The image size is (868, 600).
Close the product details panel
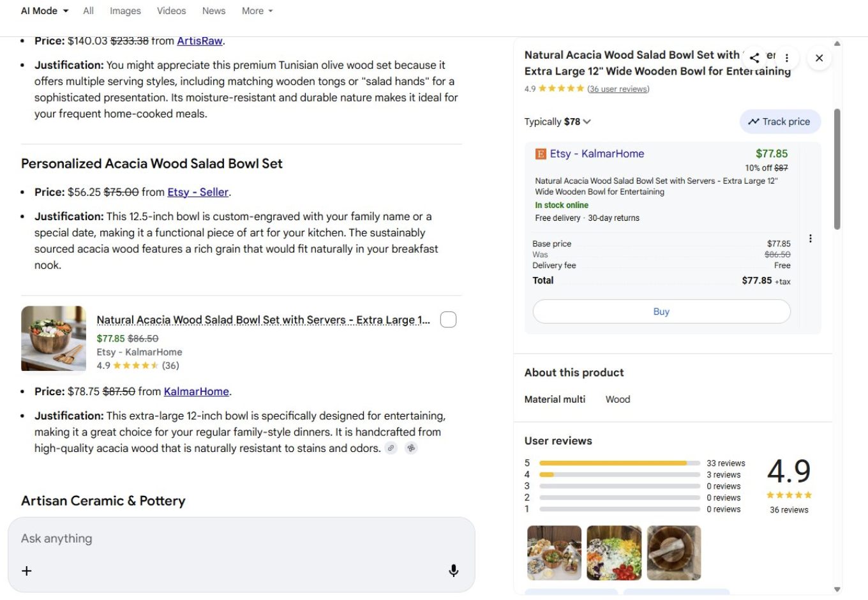click(x=819, y=58)
